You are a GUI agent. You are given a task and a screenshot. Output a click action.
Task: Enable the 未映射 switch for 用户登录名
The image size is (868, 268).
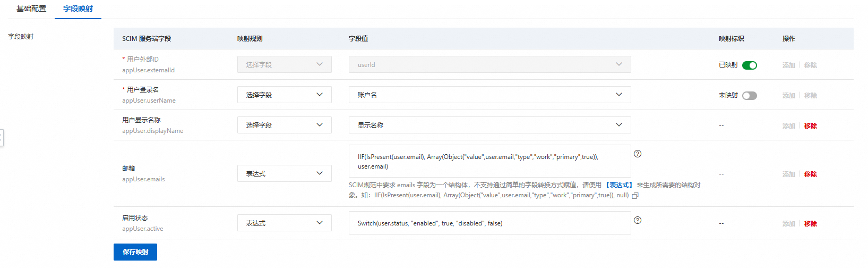click(x=750, y=96)
